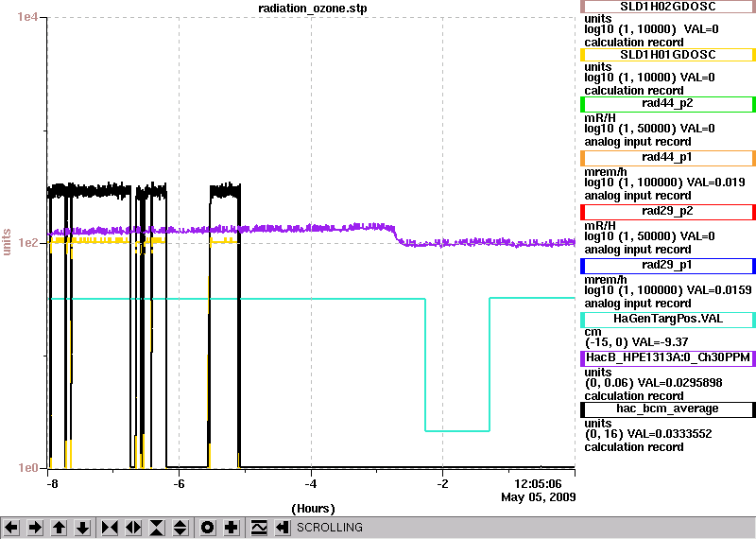Screen dimensions: 756x539
Task: Click the -8 x-axis tick label
Action: pyautogui.click(x=52, y=483)
